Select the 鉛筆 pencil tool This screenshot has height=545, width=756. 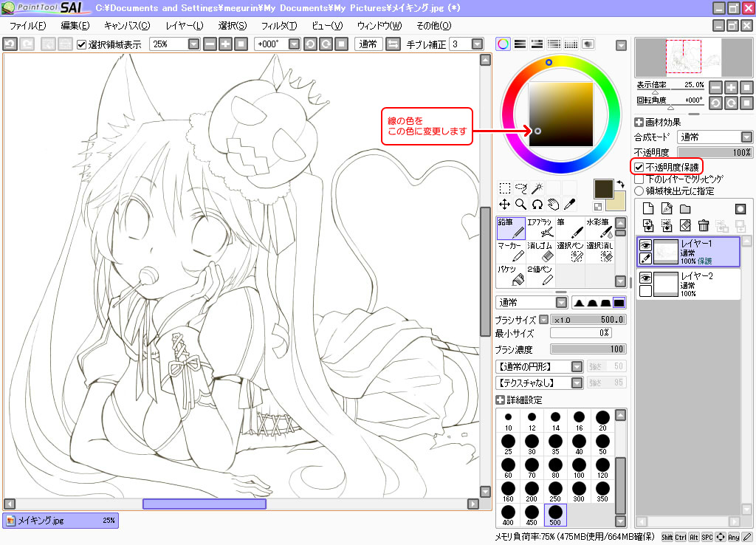[511, 228]
